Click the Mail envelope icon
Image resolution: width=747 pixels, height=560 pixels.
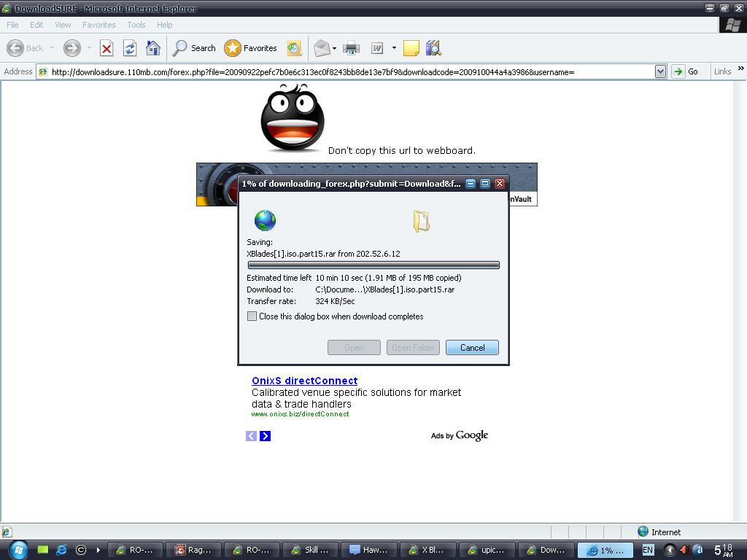point(322,48)
